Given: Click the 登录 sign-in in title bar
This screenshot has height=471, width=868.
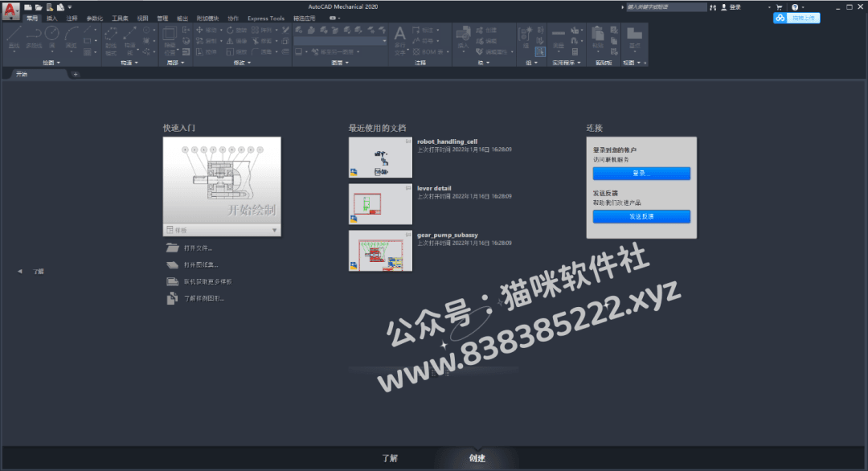Looking at the screenshot, I should [x=731, y=7].
